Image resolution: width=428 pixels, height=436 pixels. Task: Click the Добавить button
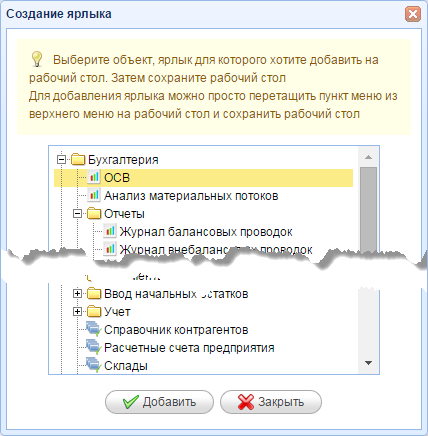159,402
